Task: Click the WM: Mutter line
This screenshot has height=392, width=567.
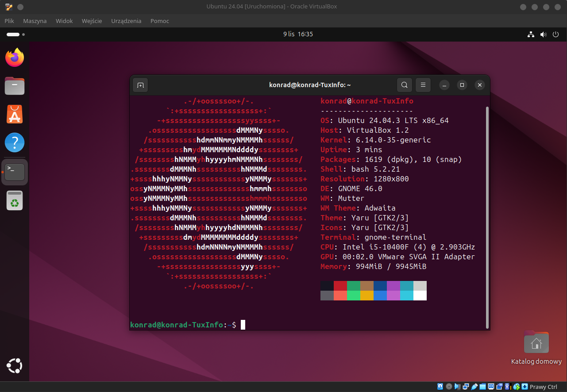Action: point(343,198)
